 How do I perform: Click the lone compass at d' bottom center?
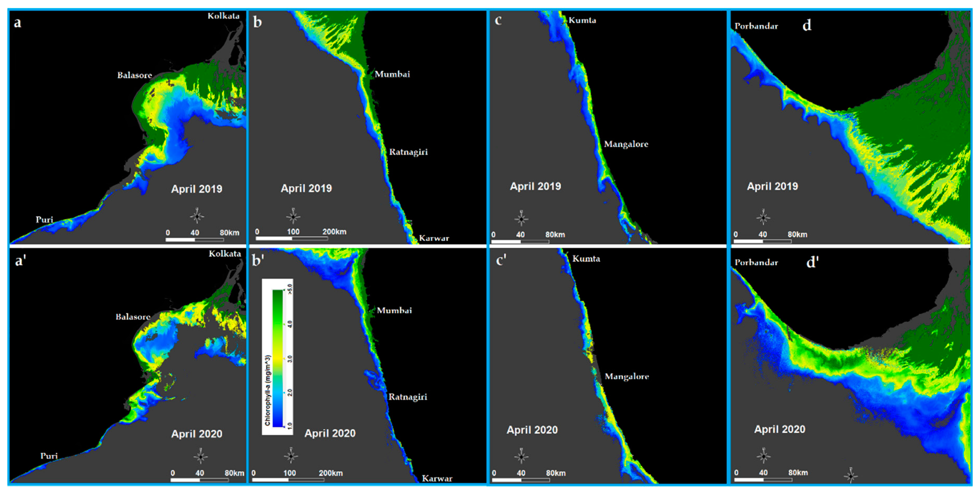tap(851, 476)
